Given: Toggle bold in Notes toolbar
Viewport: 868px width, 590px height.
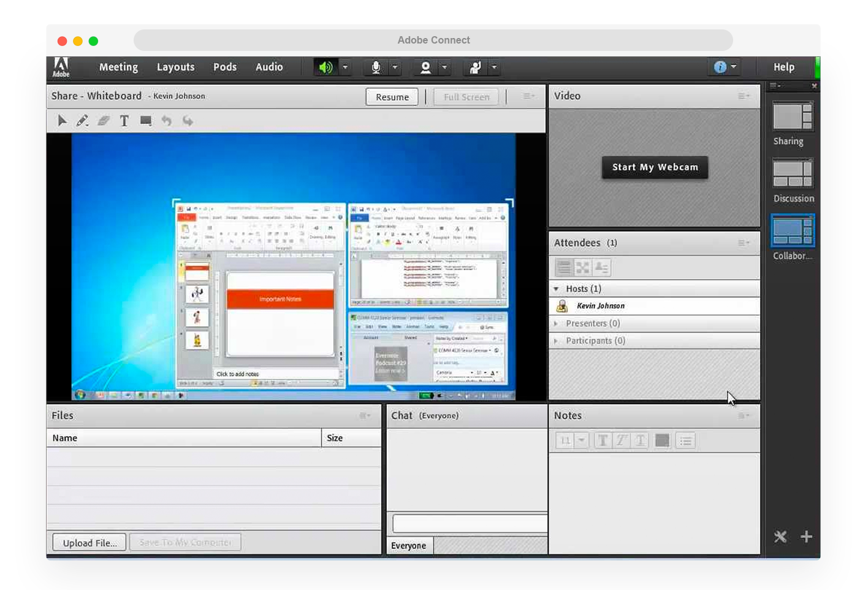Looking at the screenshot, I should [x=603, y=440].
